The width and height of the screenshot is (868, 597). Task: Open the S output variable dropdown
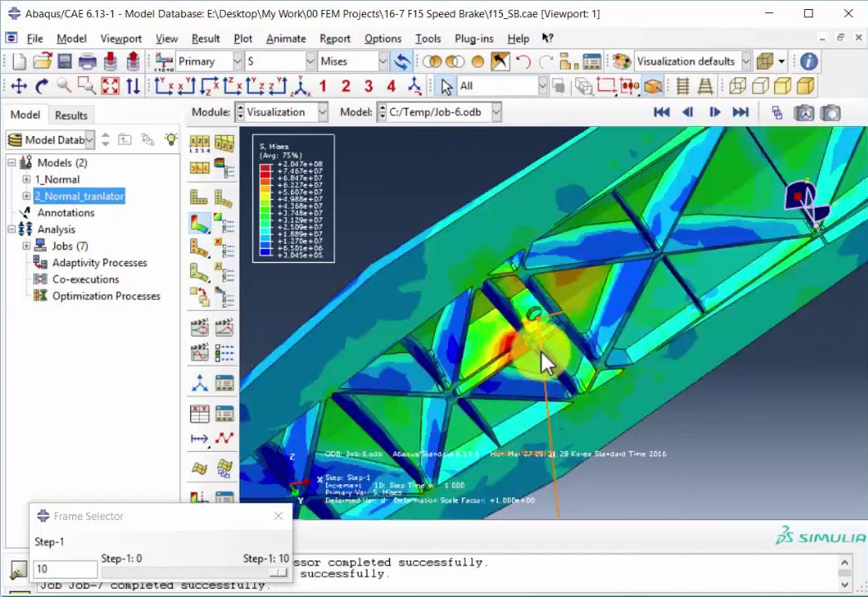click(x=310, y=61)
